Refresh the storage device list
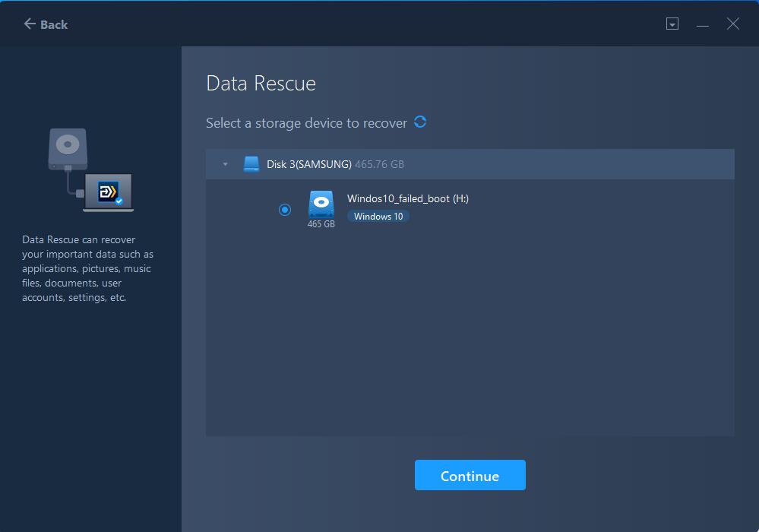759x532 pixels. click(x=420, y=122)
